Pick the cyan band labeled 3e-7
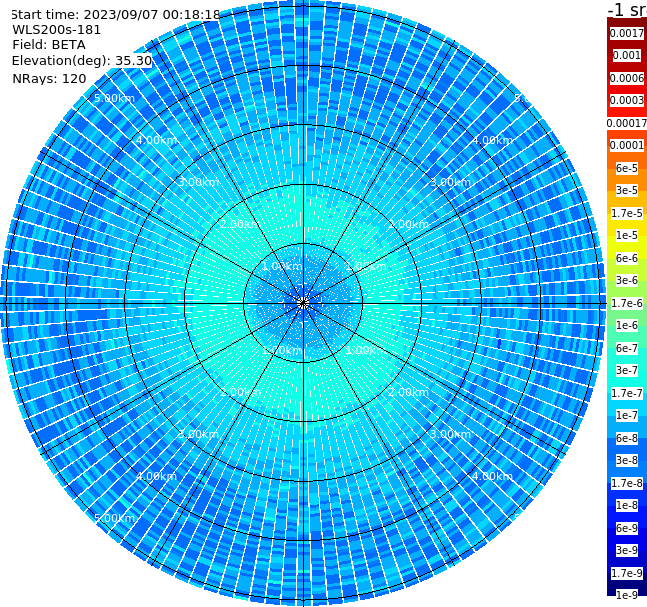The image size is (647, 607). pos(627,370)
